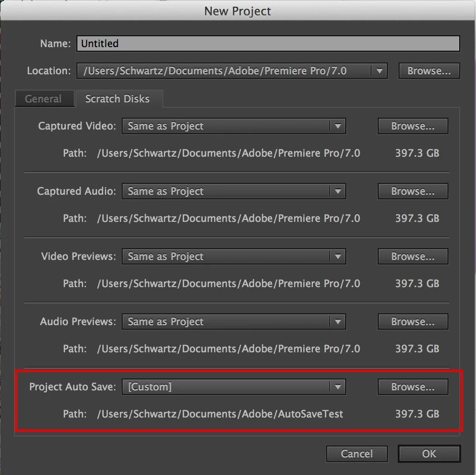
Task: Cancel the New Project dialog
Action: (357, 454)
